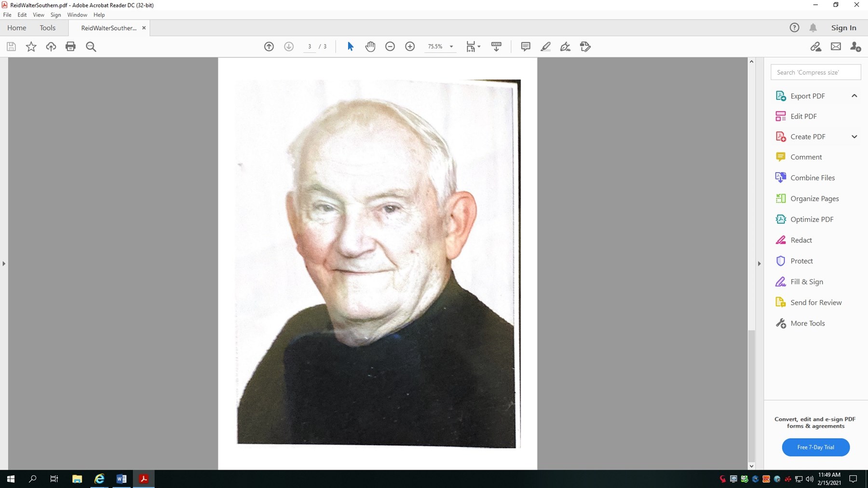Viewport: 868px width, 488px height.
Task: Open the Edit menu
Action: click(x=22, y=14)
